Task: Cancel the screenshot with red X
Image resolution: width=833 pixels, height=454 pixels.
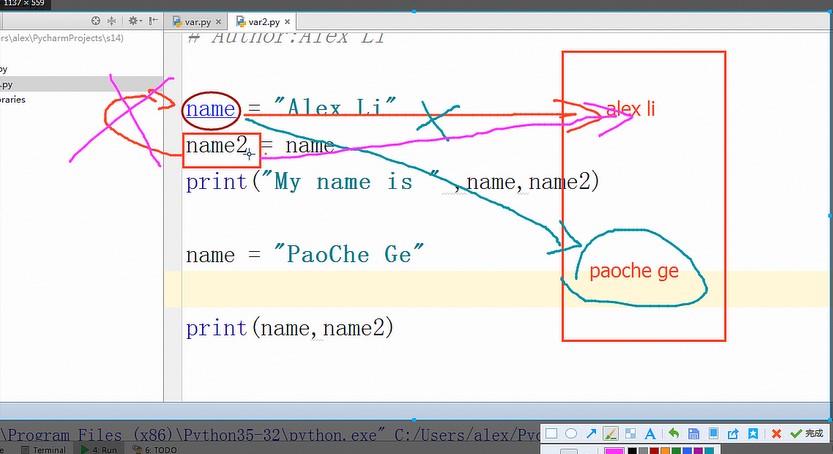Action: pos(776,434)
